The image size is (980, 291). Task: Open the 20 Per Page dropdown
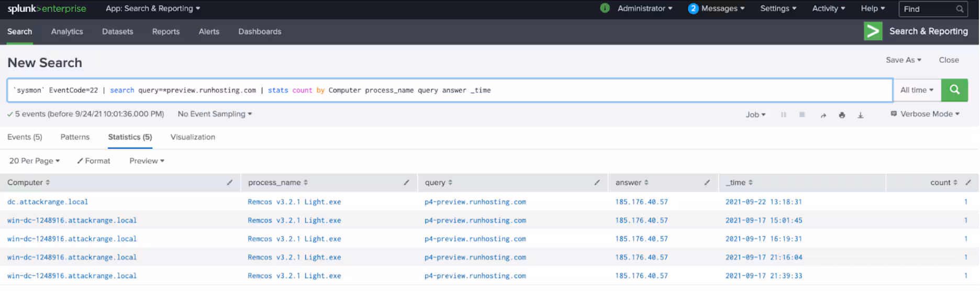click(35, 161)
